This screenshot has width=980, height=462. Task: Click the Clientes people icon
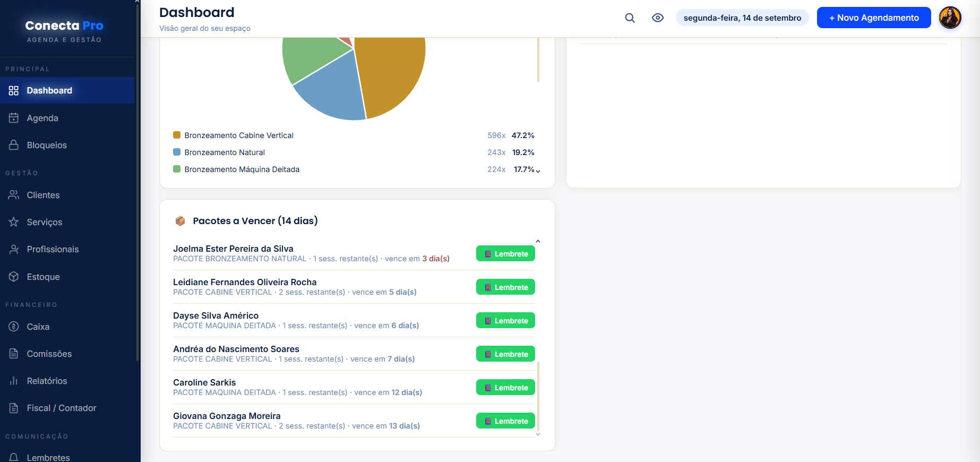coord(14,195)
